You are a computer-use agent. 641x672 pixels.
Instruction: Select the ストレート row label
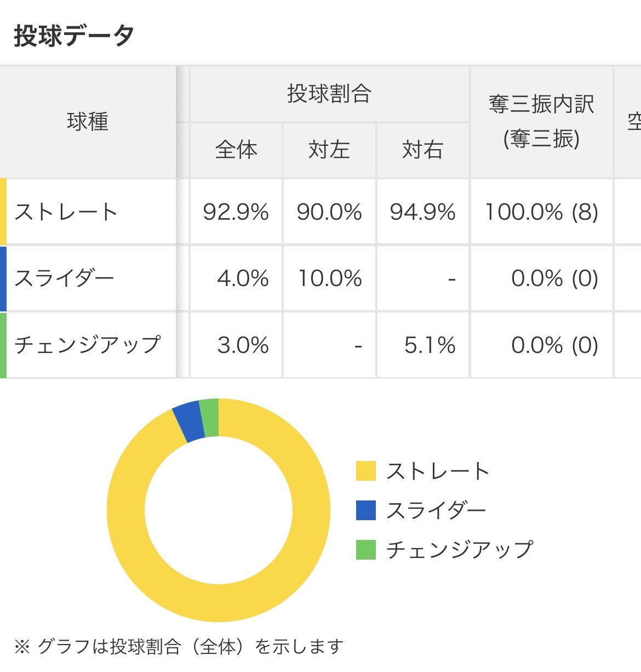click(66, 212)
